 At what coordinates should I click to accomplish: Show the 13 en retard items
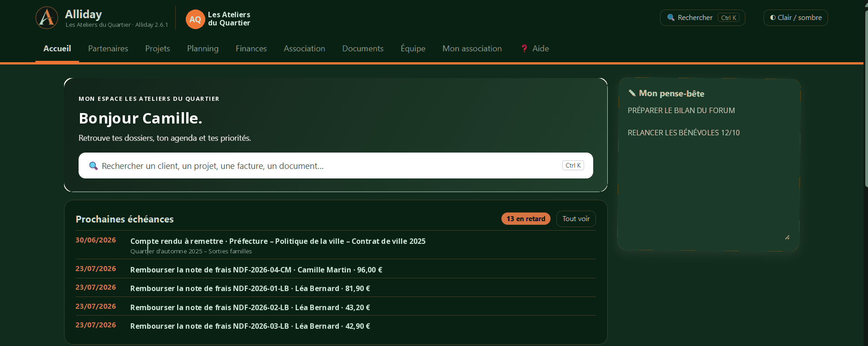click(526, 219)
